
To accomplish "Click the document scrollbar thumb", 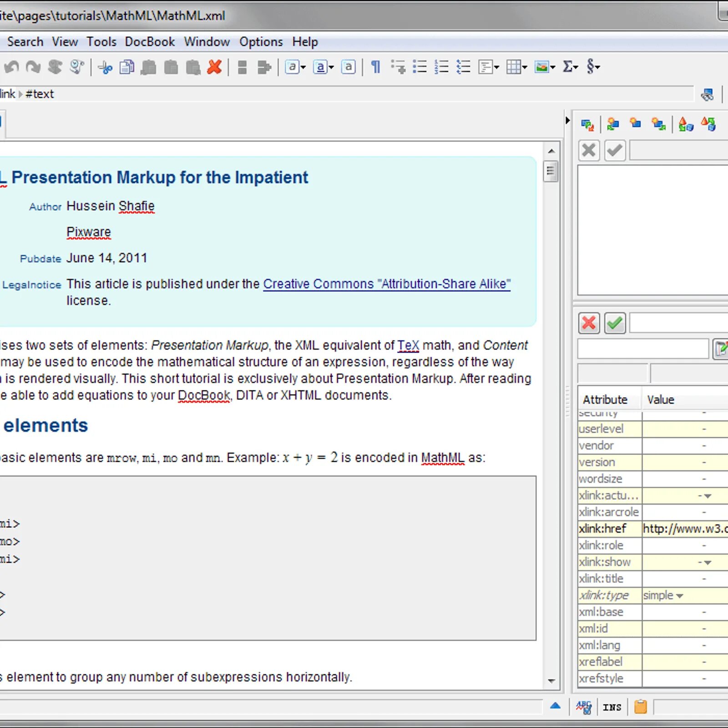I will (x=551, y=172).
